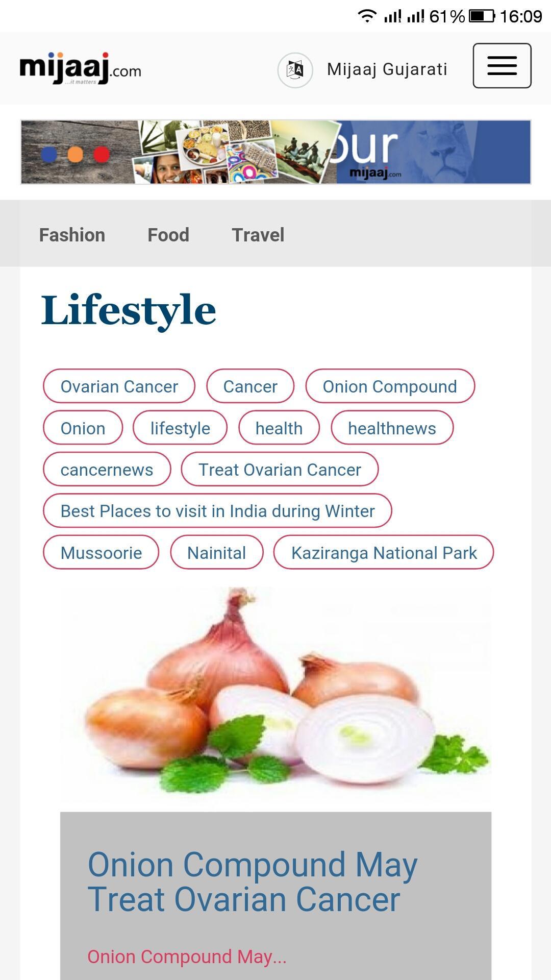Open the mijaaj.com logo homepage
The image size is (551, 980).
click(80, 68)
